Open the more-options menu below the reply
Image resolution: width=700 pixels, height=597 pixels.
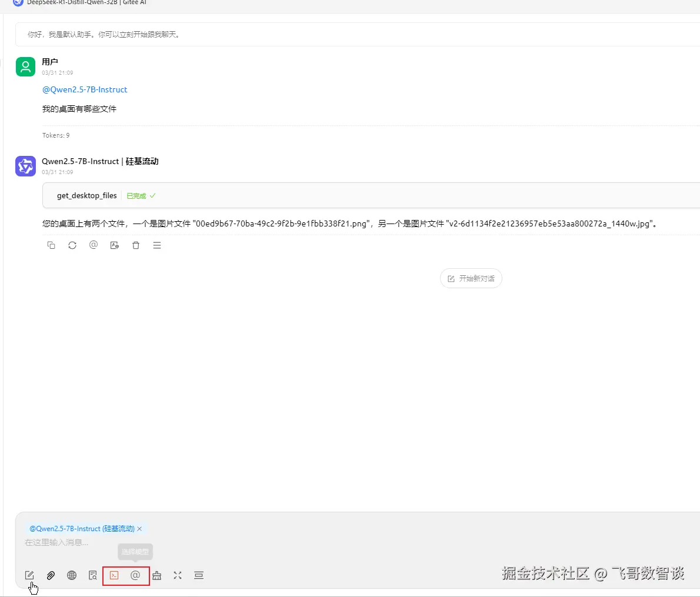click(x=156, y=245)
